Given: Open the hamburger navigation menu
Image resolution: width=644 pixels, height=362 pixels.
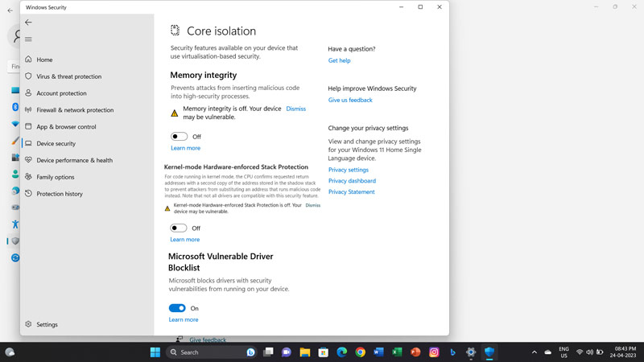Looking at the screenshot, I should (28, 39).
